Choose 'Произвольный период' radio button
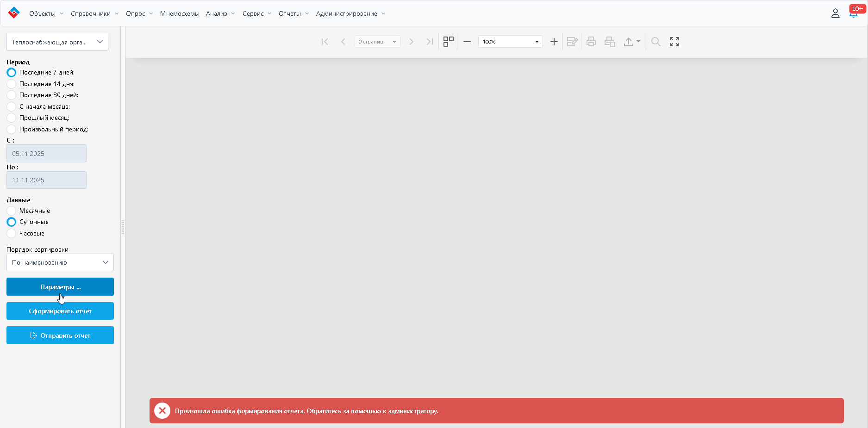 [12, 129]
